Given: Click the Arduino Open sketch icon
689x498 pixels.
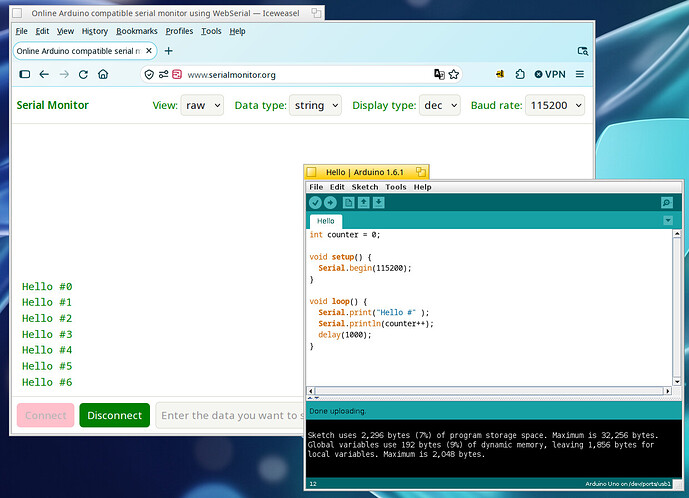Looking at the screenshot, I should (363, 203).
